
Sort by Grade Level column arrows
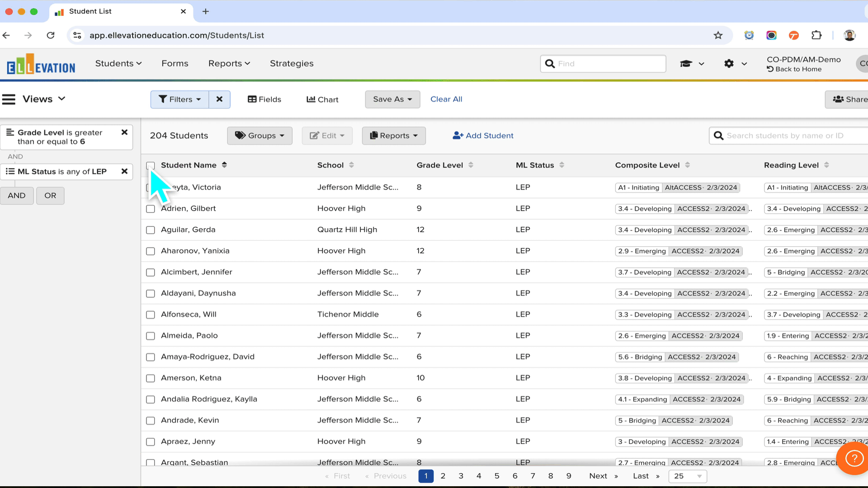click(x=471, y=165)
